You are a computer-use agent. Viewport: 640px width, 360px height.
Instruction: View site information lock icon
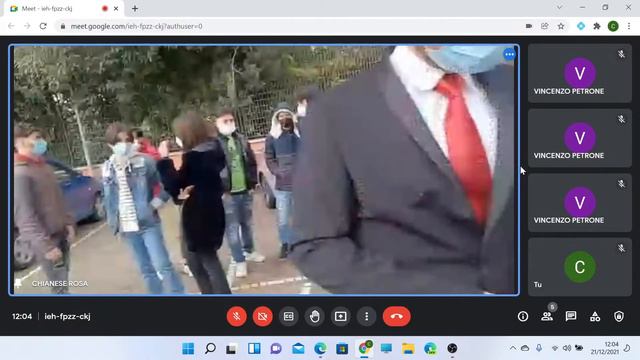tap(62, 26)
